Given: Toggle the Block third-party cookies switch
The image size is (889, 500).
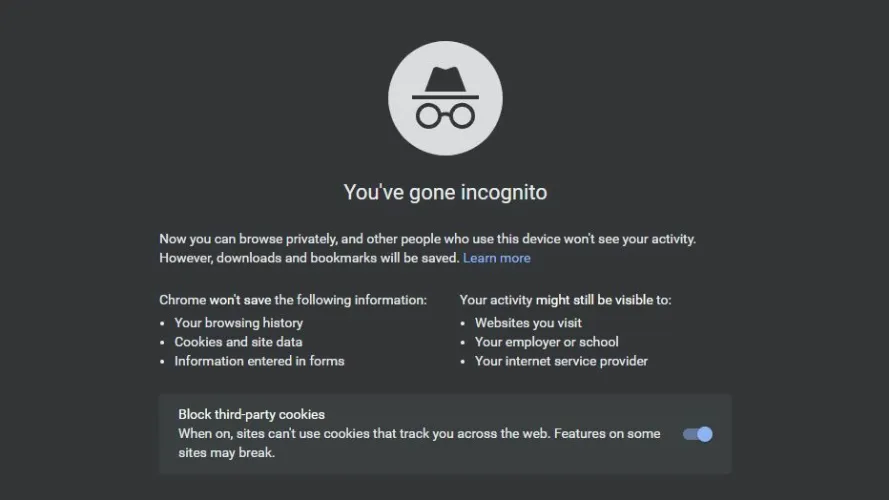Looking at the screenshot, I should (697, 434).
